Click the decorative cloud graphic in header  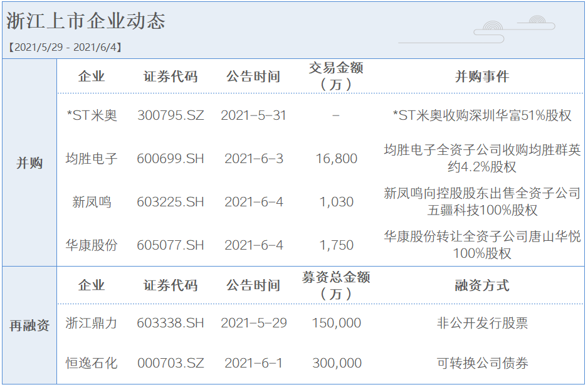514,29
